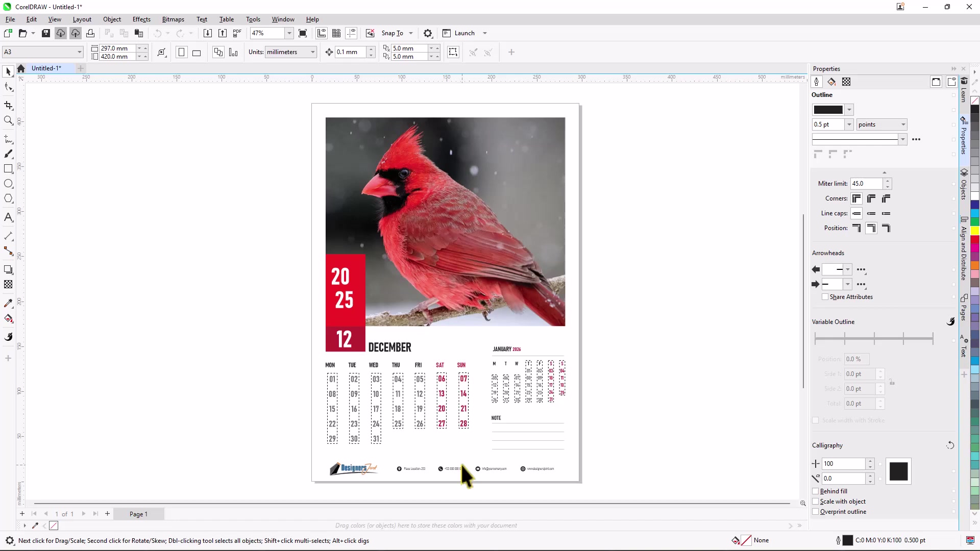This screenshot has width=980, height=551.
Task: Expand the Snap To dropdown
Action: click(411, 33)
